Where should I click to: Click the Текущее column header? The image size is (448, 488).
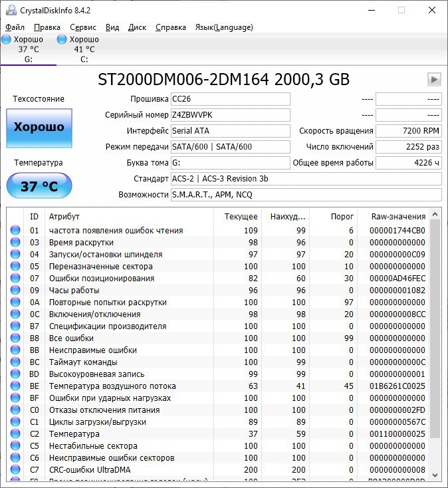tap(238, 217)
